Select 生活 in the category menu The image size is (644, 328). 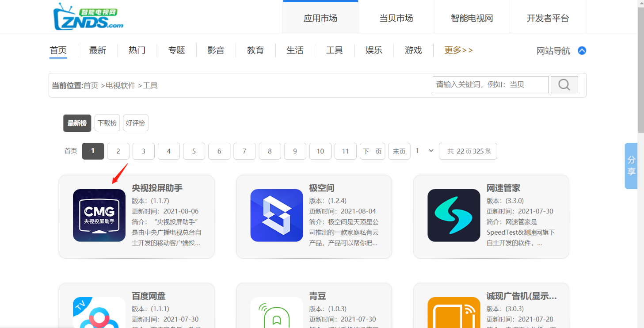(x=295, y=50)
